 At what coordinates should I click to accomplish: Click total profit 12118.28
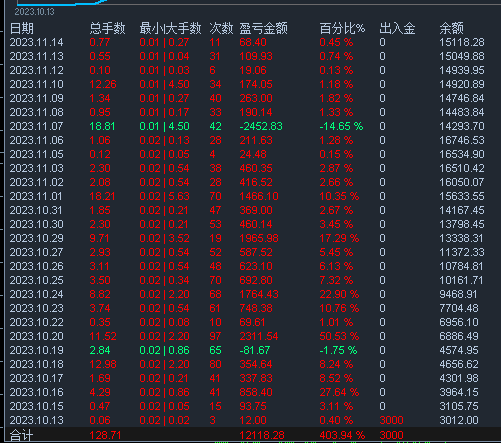[x=262, y=435]
